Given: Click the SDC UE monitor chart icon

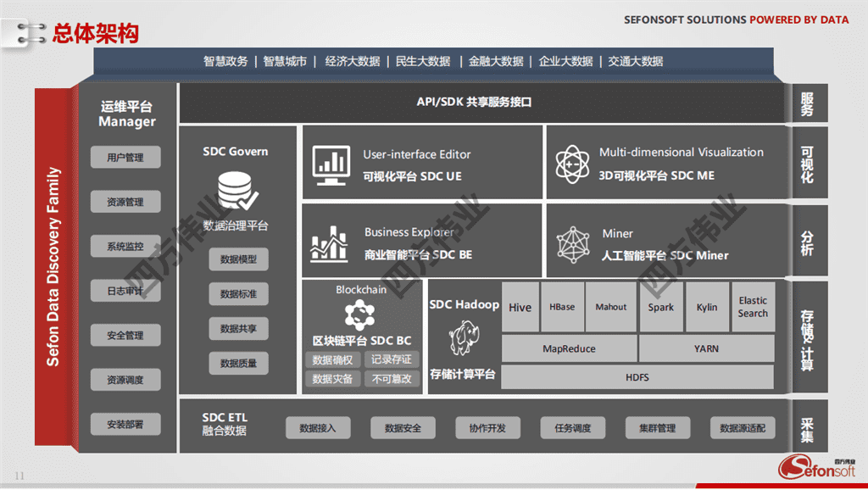Looking at the screenshot, I should [331, 165].
